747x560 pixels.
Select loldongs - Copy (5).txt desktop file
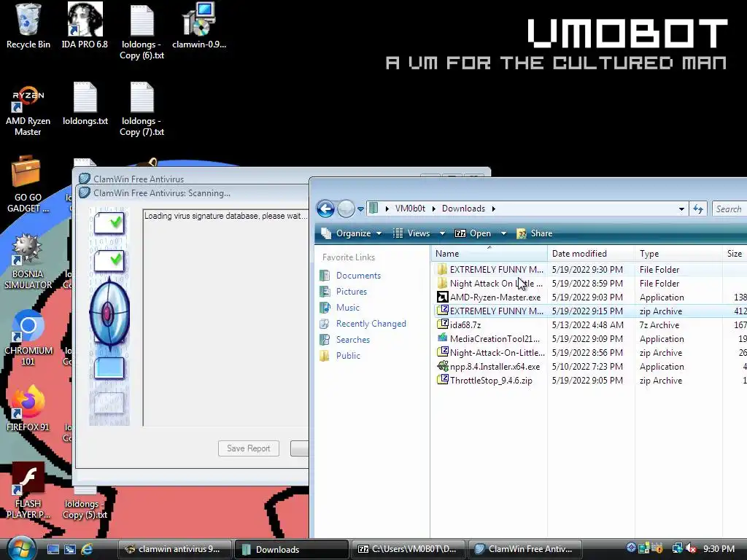tap(85, 505)
